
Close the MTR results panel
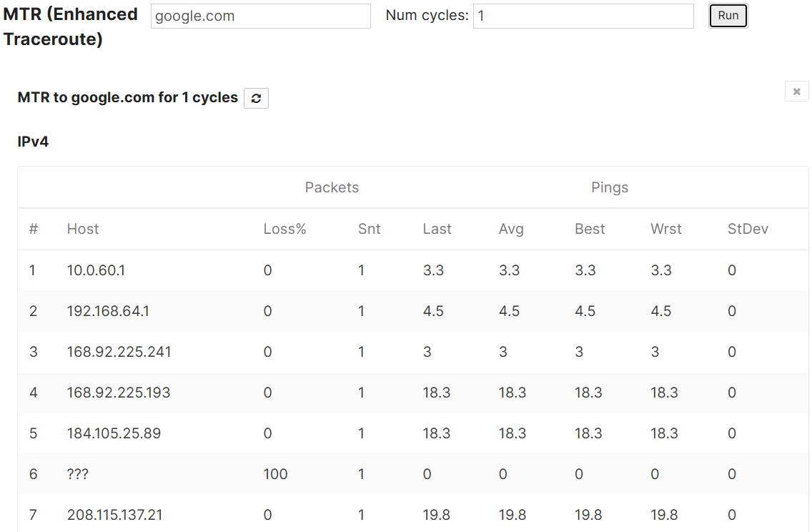coord(796,92)
